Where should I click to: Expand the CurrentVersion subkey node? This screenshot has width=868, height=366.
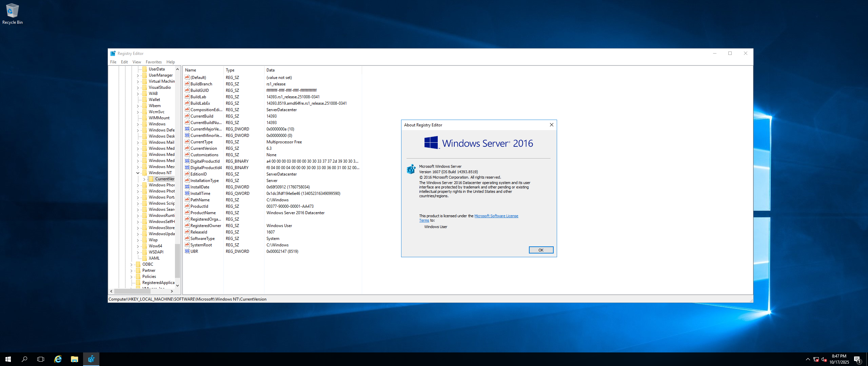click(x=144, y=179)
